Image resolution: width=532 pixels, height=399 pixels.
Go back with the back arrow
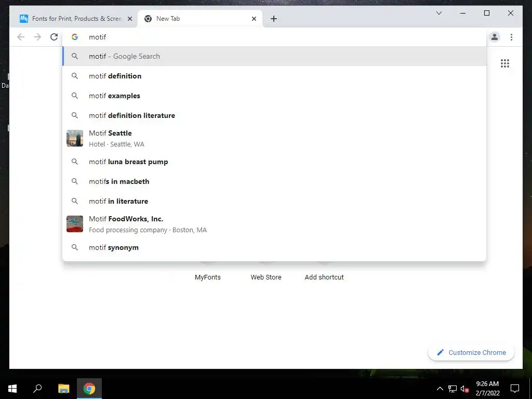(21, 37)
